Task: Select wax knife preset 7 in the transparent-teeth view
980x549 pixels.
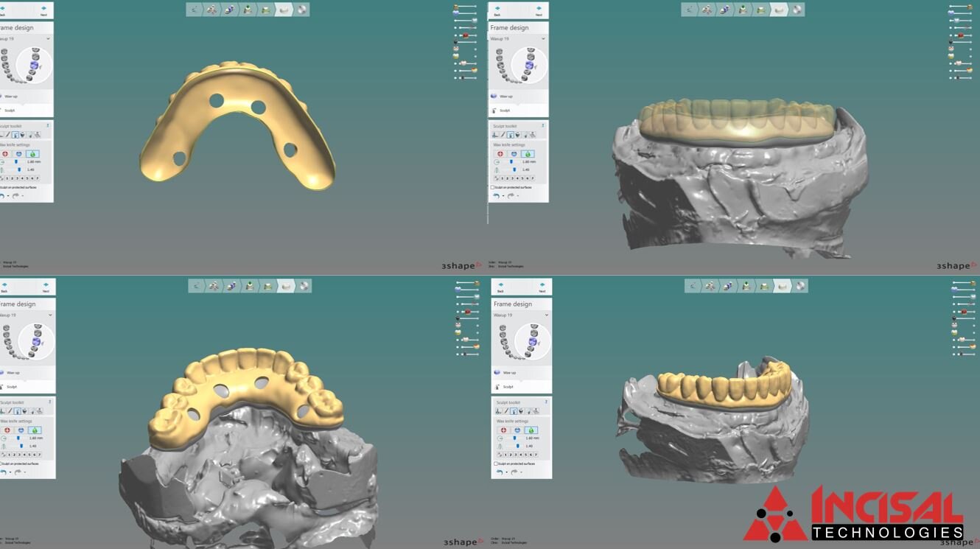Action: tap(533, 178)
